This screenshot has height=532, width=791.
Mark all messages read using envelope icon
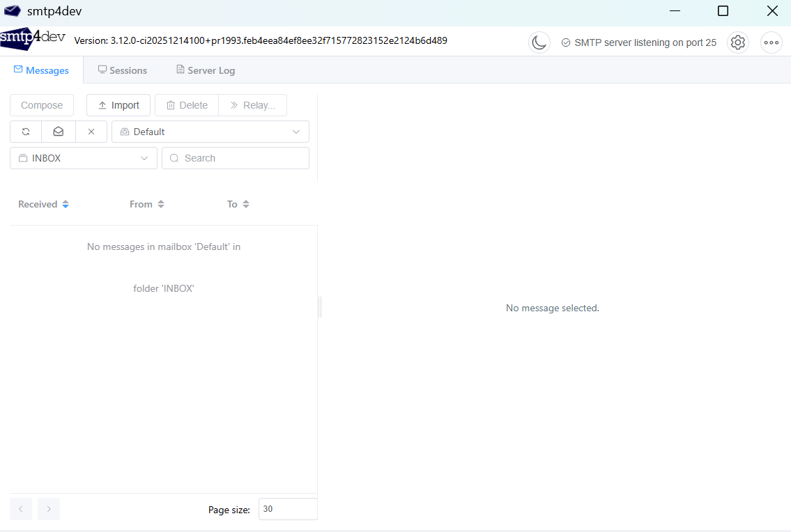click(x=59, y=132)
